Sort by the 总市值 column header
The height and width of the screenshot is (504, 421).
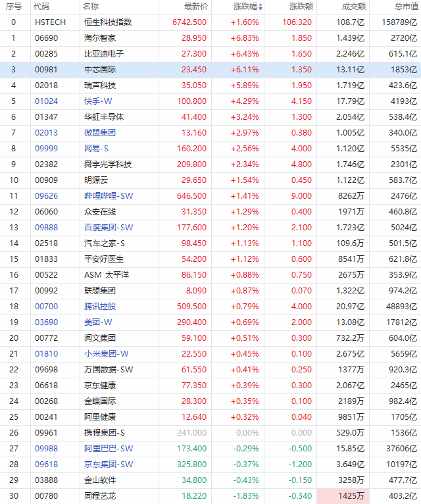pyautogui.click(x=407, y=7)
